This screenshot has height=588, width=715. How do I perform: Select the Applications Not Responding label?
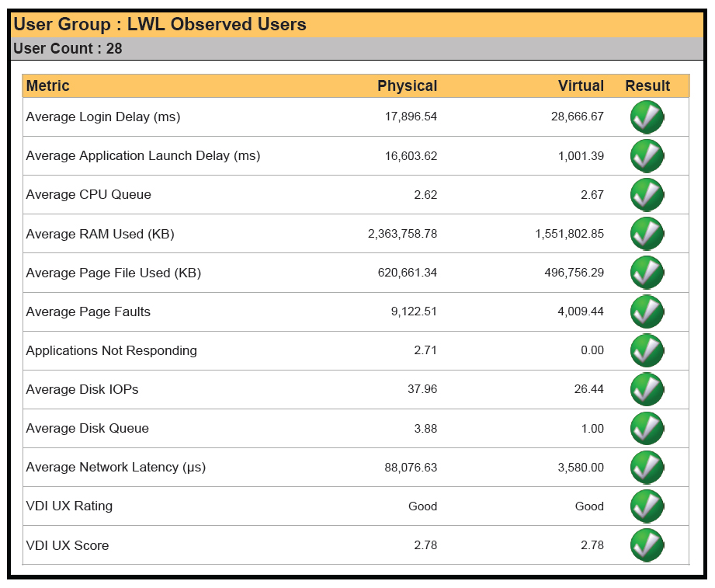112,350
